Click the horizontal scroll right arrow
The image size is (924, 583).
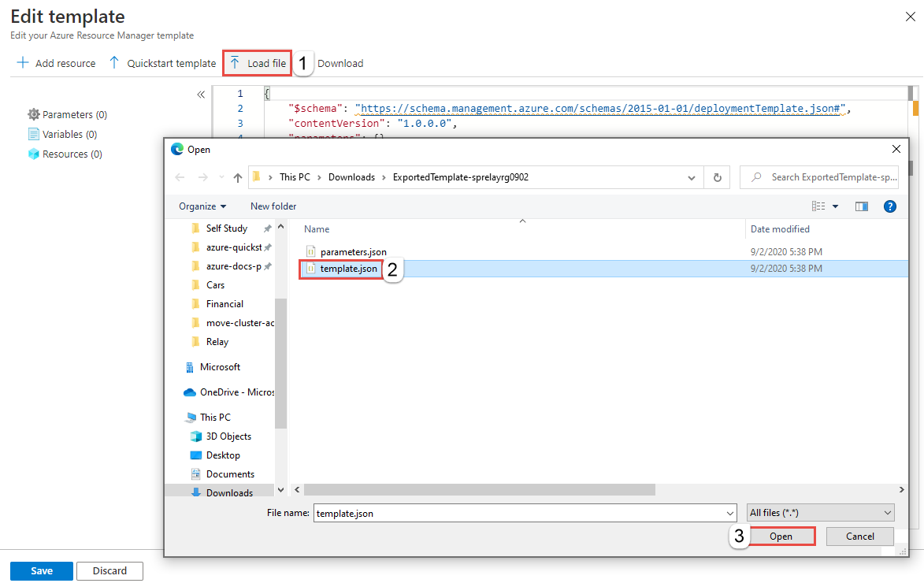tap(901, 490)
